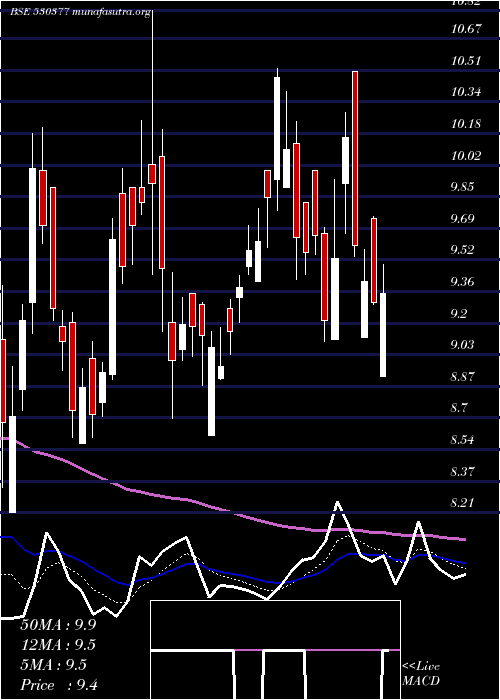Click the 12MA : 9.5 label
The image size is (500, 700).
tap(58, 645)
